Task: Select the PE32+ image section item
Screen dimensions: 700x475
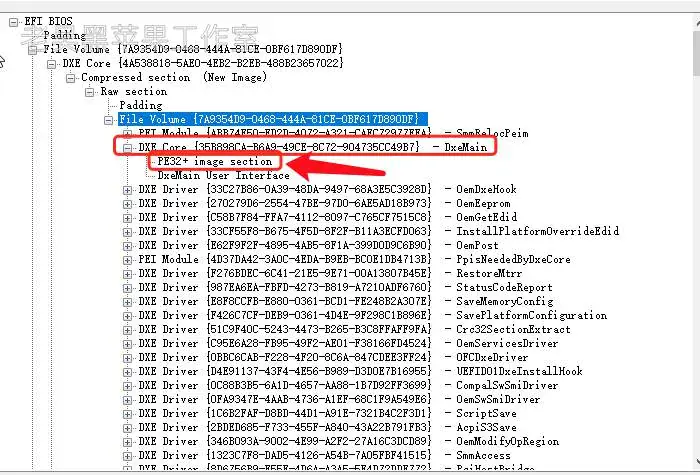Action: click(x=215, y=161)
